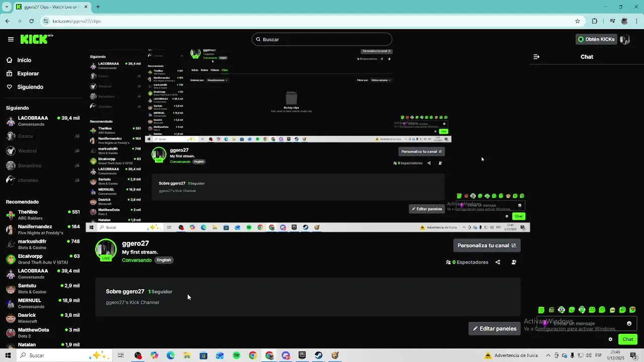Open cbmateo in followed channels
644x362 pixels.
coord(43,180)
